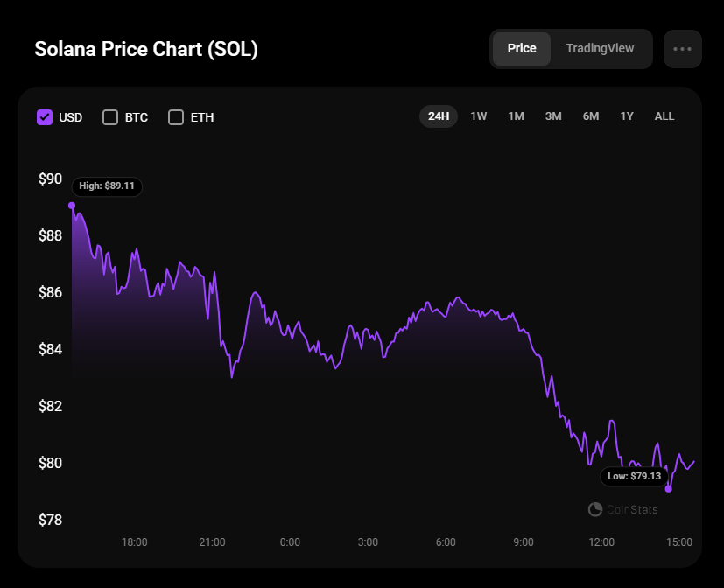Switch to the Price chart tab
724x588 pixels.
click(x=522, y=49)
